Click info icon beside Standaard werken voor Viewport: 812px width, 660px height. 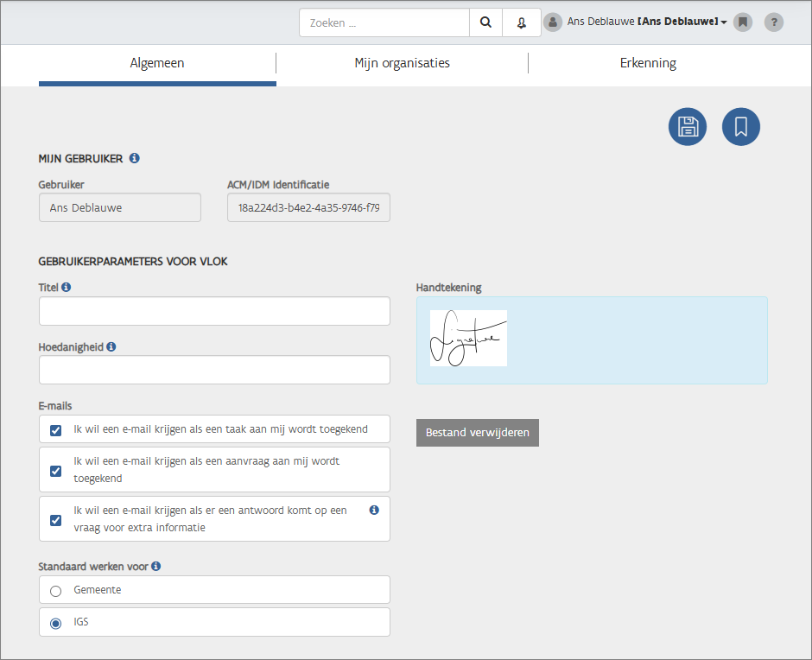tap(156, 567)
